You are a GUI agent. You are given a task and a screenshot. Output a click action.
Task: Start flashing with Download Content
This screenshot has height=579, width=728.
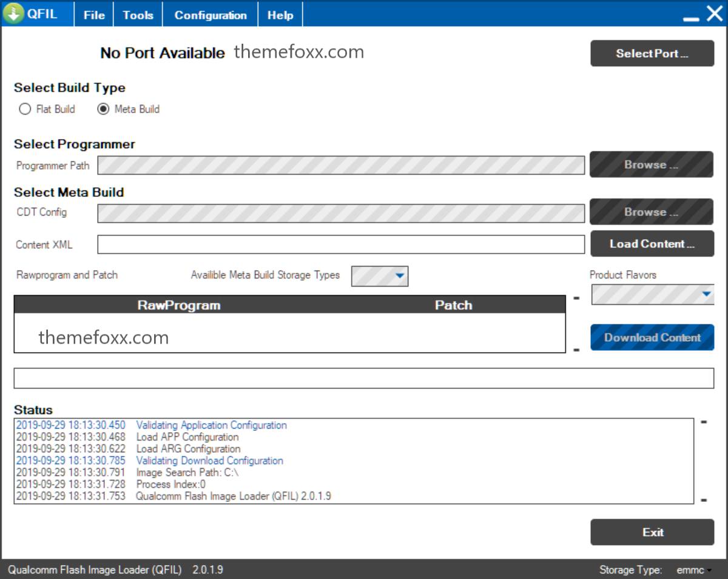coord(652,337)
